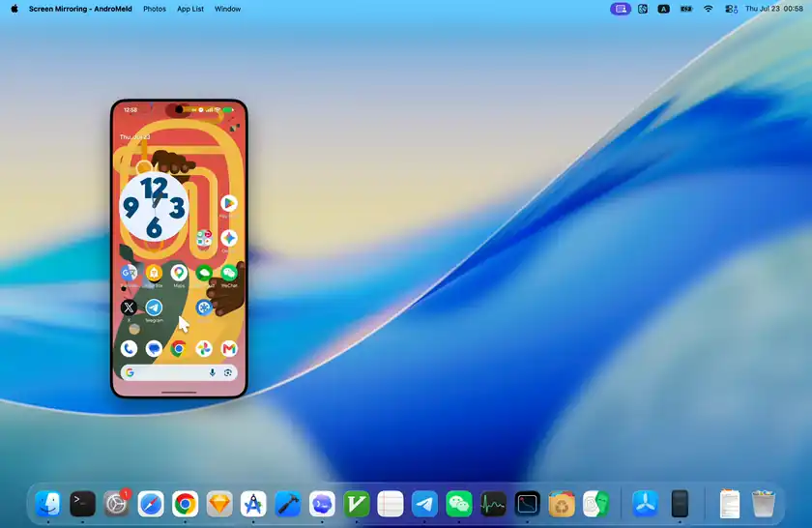Tap the analog clock widget
This screenshot has width=812, height=528.
(x=154, y=207)
